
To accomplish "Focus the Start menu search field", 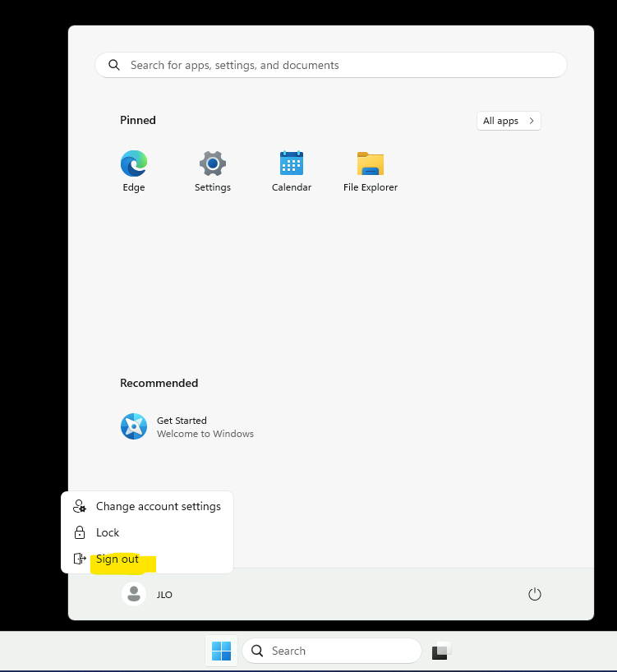I will click(331, 65).
